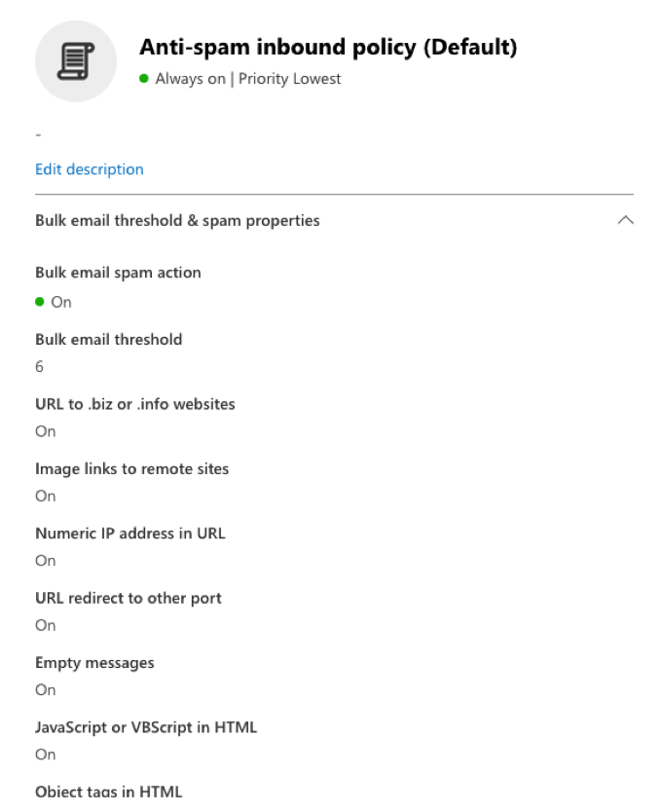
Task: Click the On value under Image links to remote sites
Action: click(45, 496)
